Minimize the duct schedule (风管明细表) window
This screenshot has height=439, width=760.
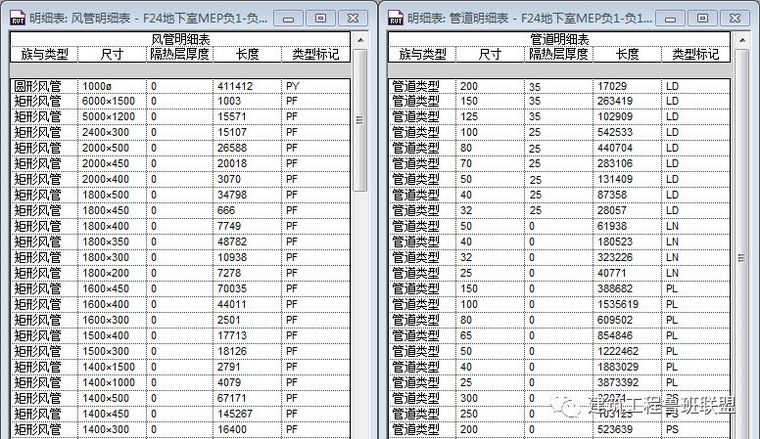click(288, 18)
